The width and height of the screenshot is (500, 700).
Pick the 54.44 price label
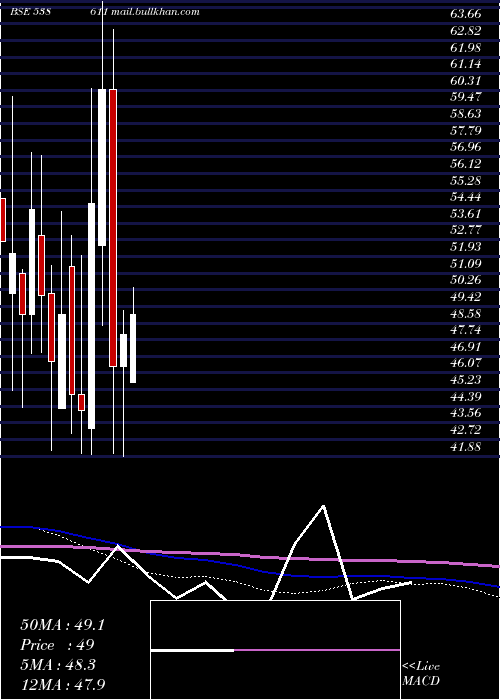tap(466, 197)
